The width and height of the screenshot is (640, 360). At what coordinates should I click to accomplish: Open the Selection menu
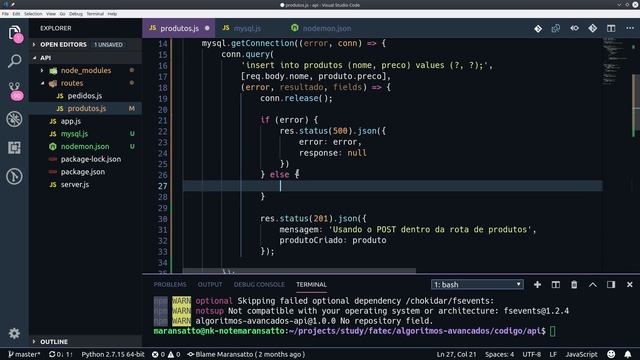tap(33, 14)
